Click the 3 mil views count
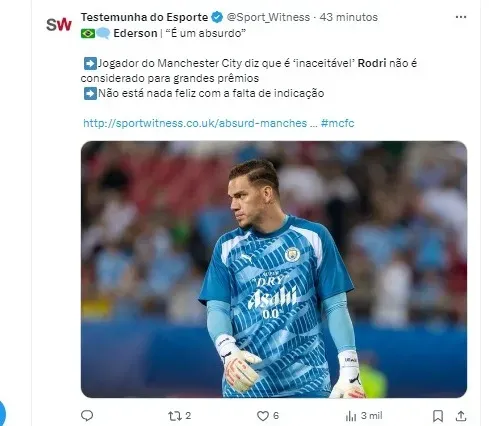Viewport: 489px width, 426px height. click(371, 416)
